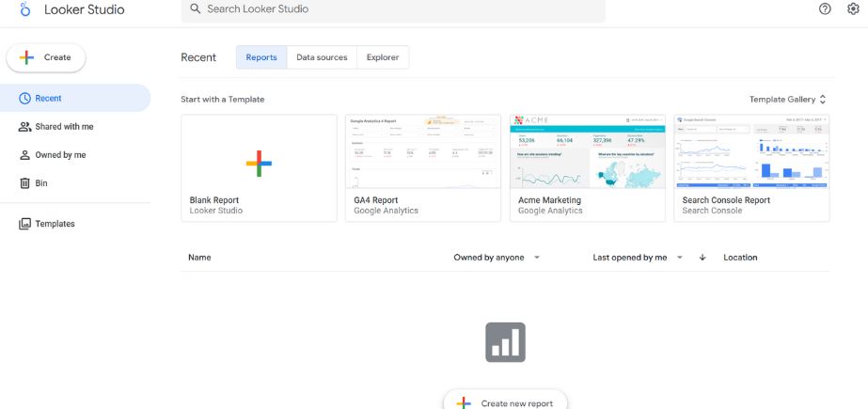Select the Blank Report template
Screen dimensions: 868x409
point(259,168)
